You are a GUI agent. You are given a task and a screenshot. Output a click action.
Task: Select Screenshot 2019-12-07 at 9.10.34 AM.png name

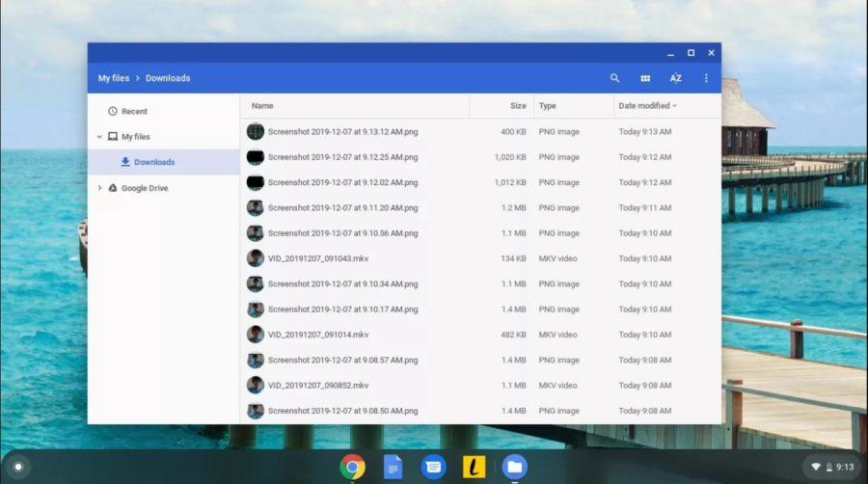342,283
